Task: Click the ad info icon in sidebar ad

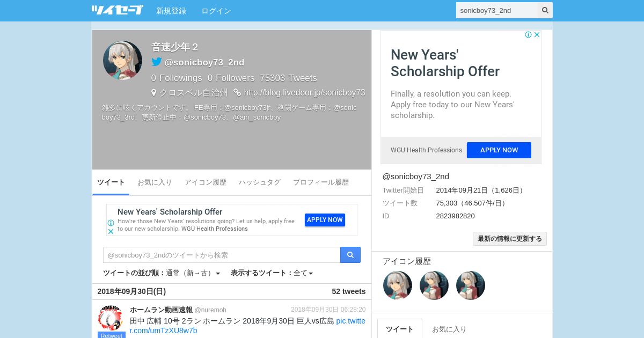Action: pyautogui.click(x=528, y=35)
